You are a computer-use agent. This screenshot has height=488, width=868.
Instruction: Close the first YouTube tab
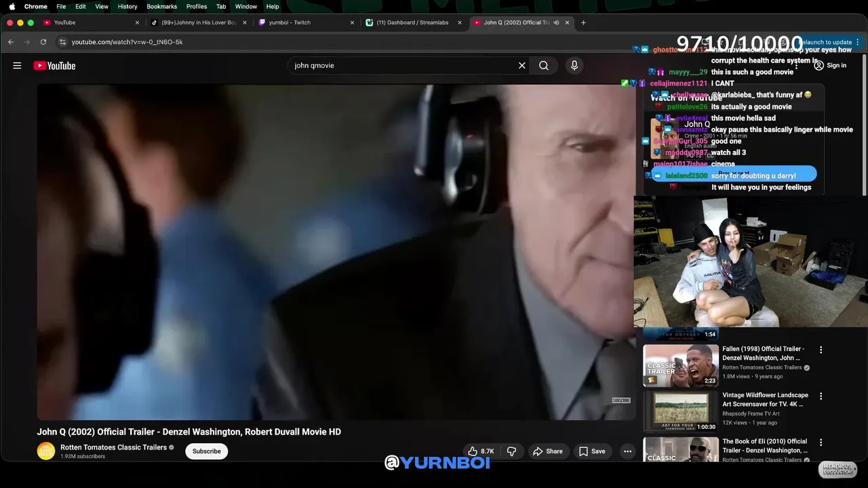coord(137,22)
